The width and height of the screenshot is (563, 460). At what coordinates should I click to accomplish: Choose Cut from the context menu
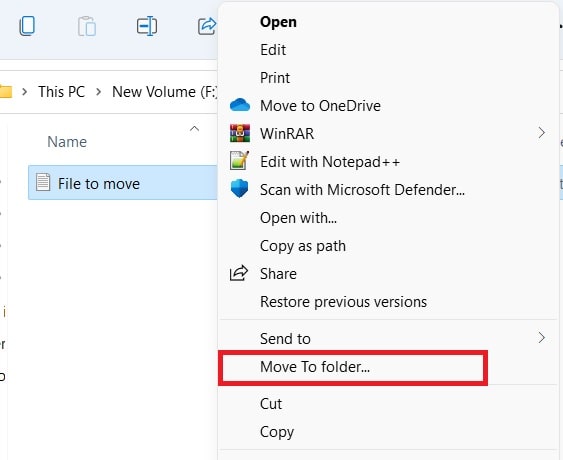[387, 404]
